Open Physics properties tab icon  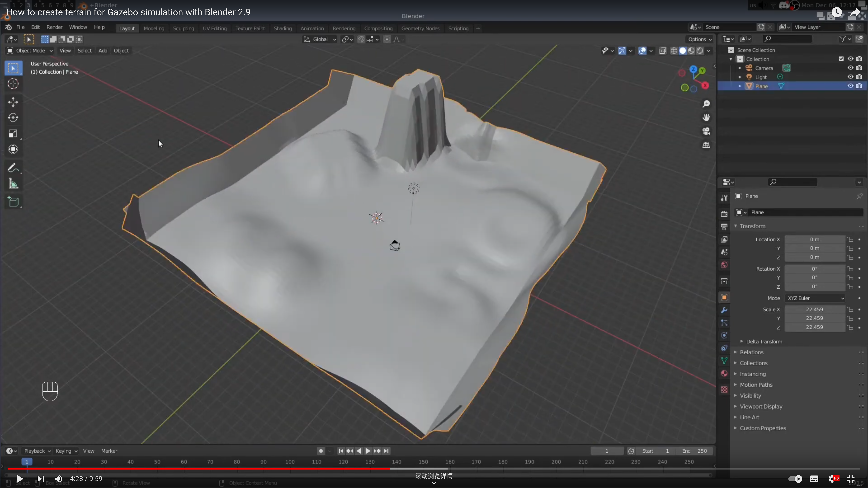pos(724,335)
